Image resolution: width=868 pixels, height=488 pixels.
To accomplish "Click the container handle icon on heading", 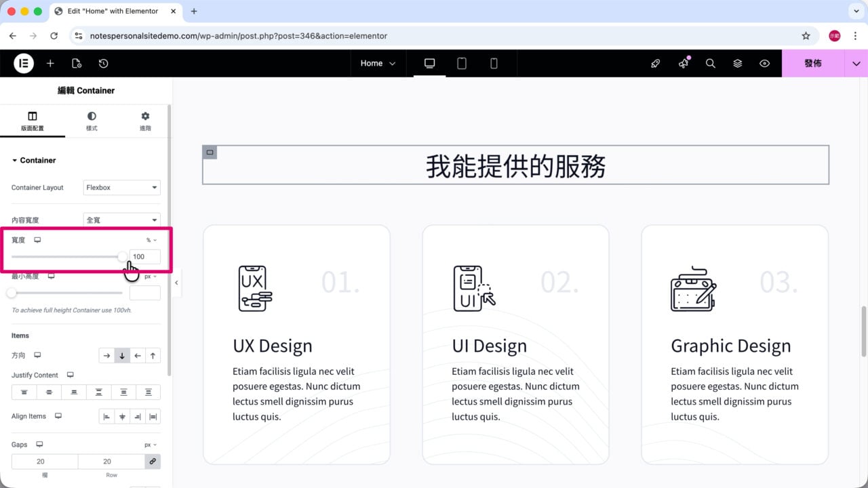I will pyautogui.click(x=210, y=152).
